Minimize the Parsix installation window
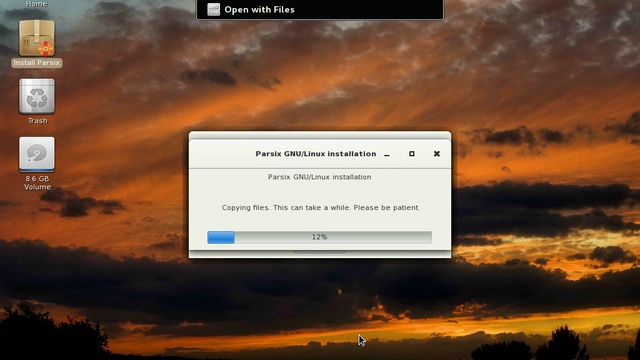 pos(387,154)
